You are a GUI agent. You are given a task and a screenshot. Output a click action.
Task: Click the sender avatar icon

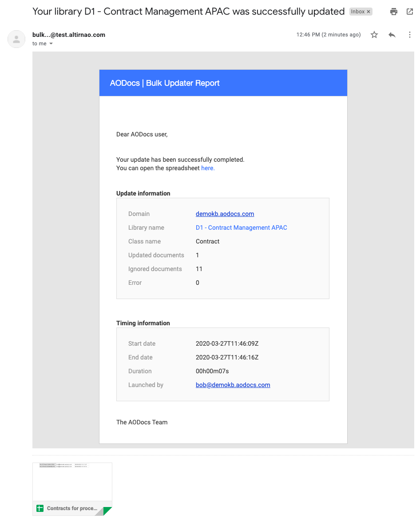pos(16,39)
